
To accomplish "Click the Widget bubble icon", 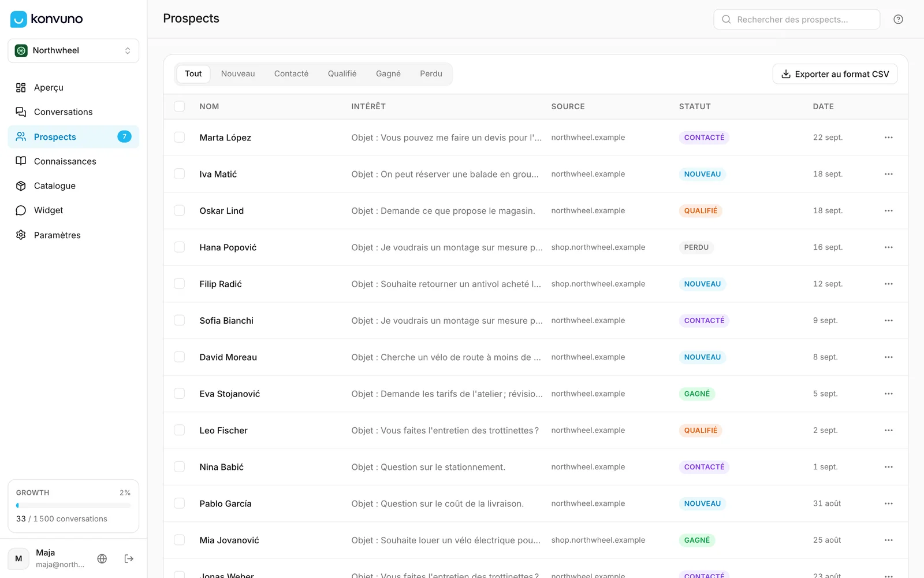I will tap(21, 210).
